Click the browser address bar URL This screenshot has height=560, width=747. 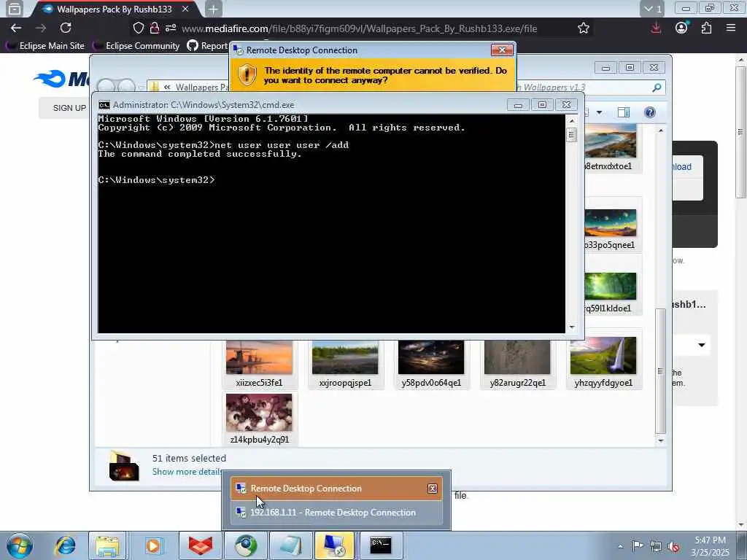(359, 28)
